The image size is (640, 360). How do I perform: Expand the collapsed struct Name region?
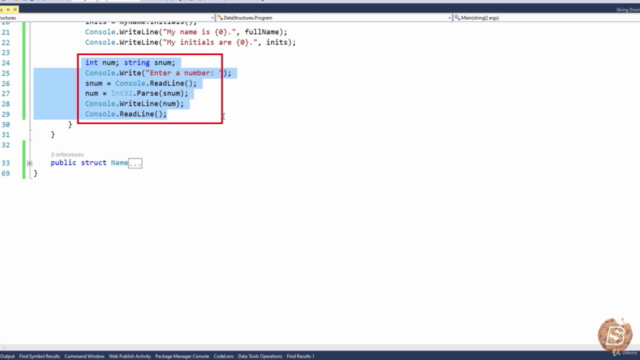click(29, 163)
